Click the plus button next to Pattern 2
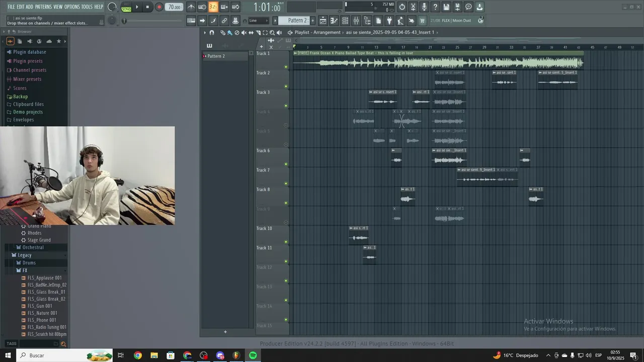 tap(312, 21)
